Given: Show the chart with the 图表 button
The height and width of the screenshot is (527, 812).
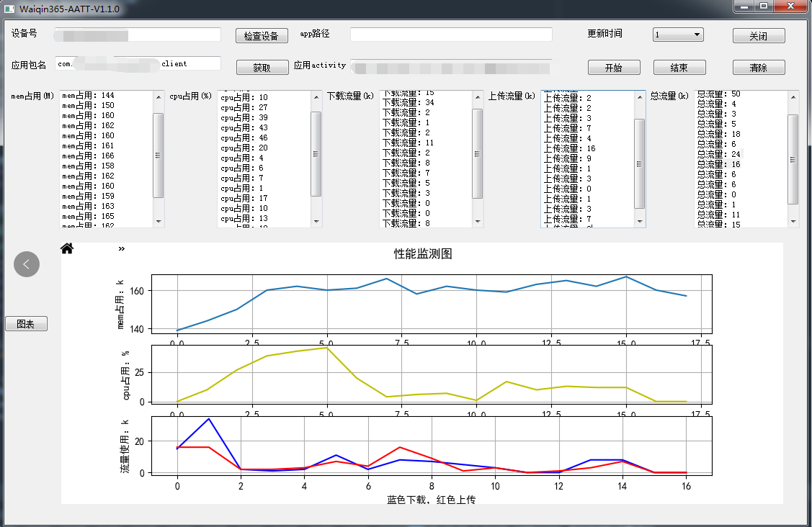Looking at the screenshot, I should [x=26, y=324].
